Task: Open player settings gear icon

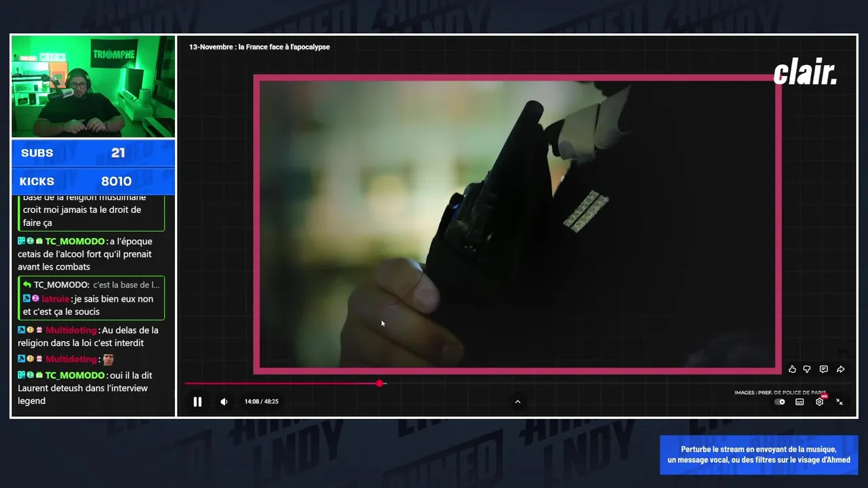Action: 820,401
